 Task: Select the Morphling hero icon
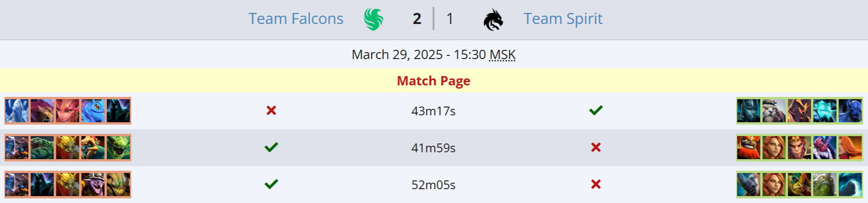click(850, 185)
